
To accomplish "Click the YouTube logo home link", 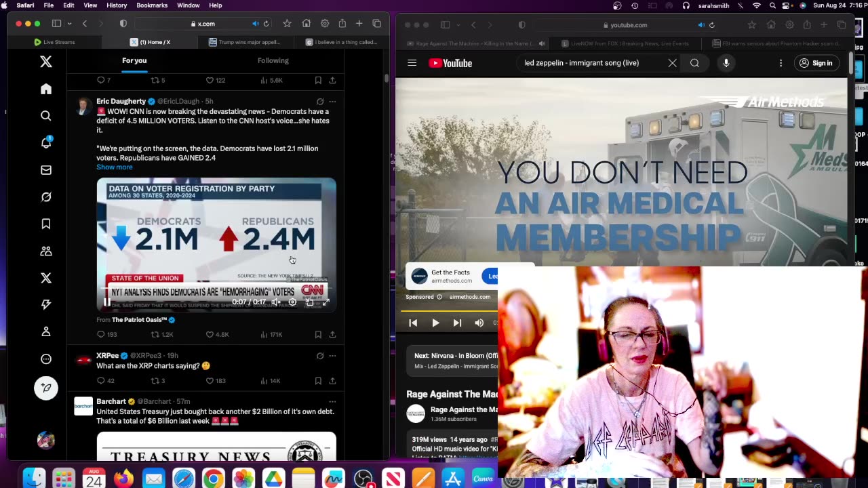I will tap(450, 63).
